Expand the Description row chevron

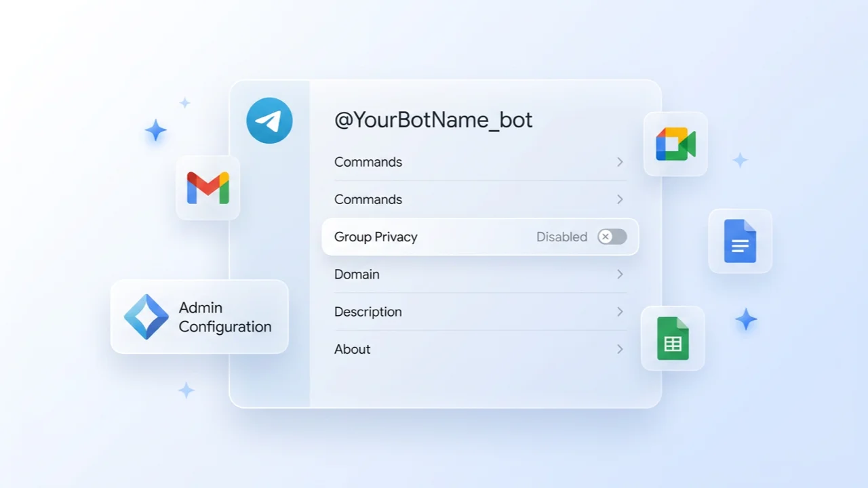620,312
